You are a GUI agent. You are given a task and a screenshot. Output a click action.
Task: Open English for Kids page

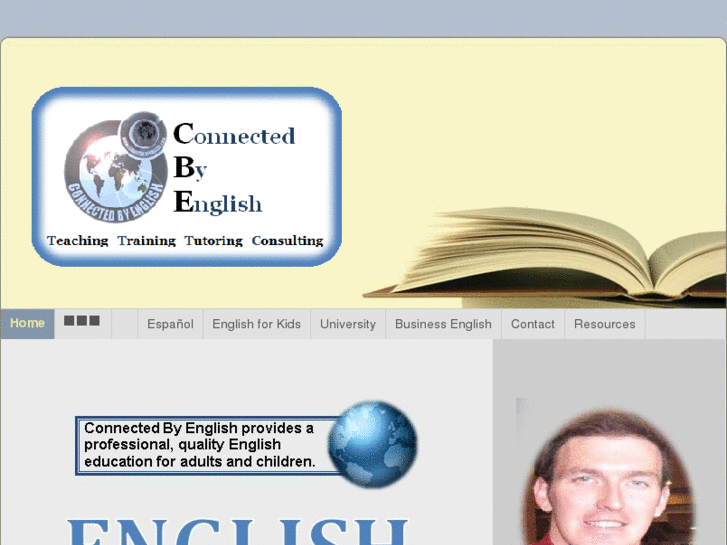tap(256, 324)
